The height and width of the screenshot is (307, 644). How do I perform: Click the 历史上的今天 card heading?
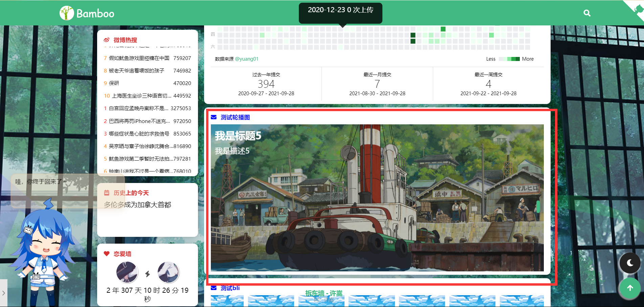pos(131,193)
